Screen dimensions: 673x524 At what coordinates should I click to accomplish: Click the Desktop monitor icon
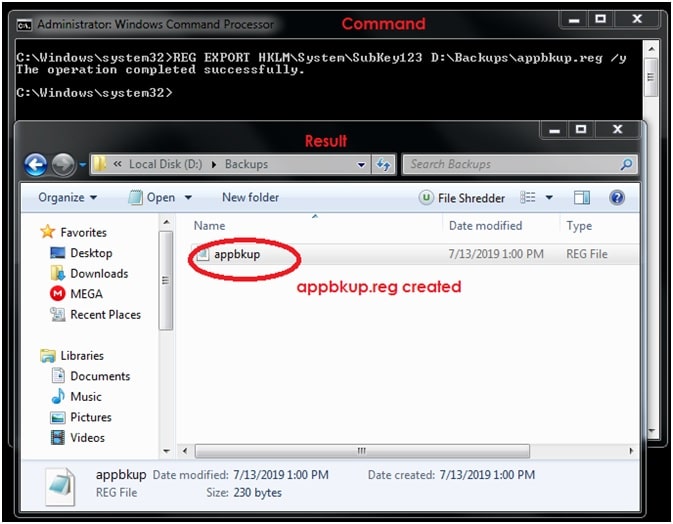(x=58, y=253)
